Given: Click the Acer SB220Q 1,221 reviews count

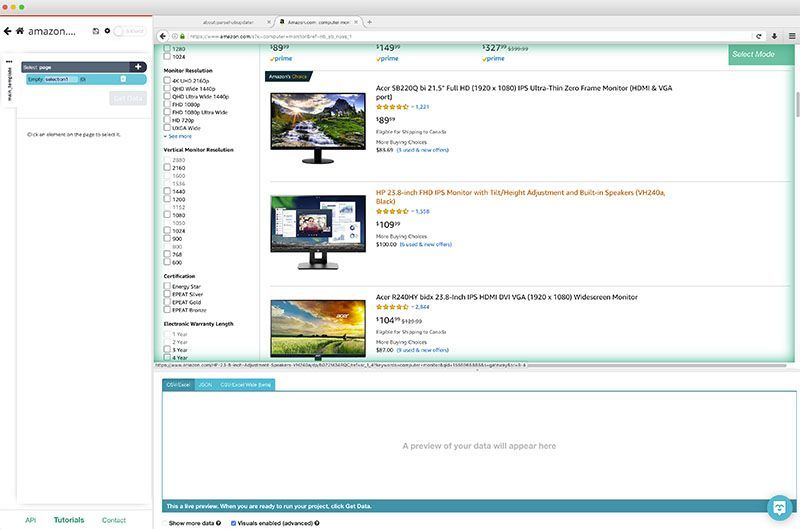Looking at the screenshot, I should [x=422, y=107].
